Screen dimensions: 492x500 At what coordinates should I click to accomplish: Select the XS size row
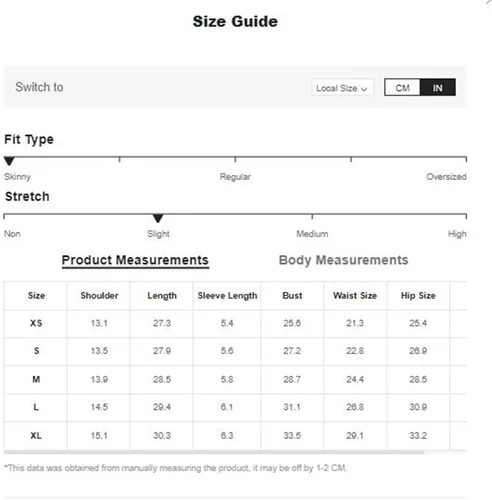[x=235, y=323]
